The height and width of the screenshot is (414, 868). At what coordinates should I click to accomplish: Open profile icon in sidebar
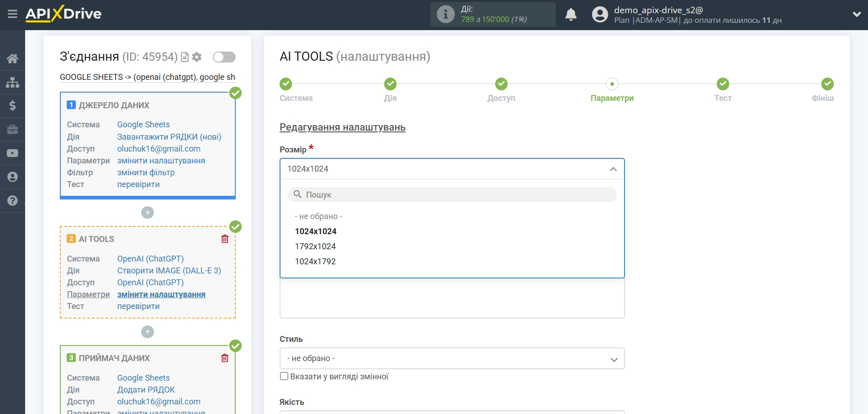click(12, 177)
